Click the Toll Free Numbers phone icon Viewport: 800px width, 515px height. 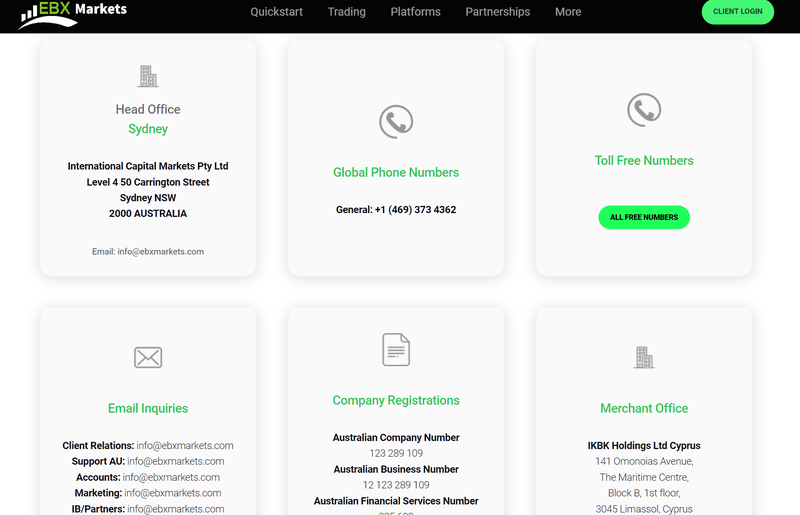tap(644, 109)
